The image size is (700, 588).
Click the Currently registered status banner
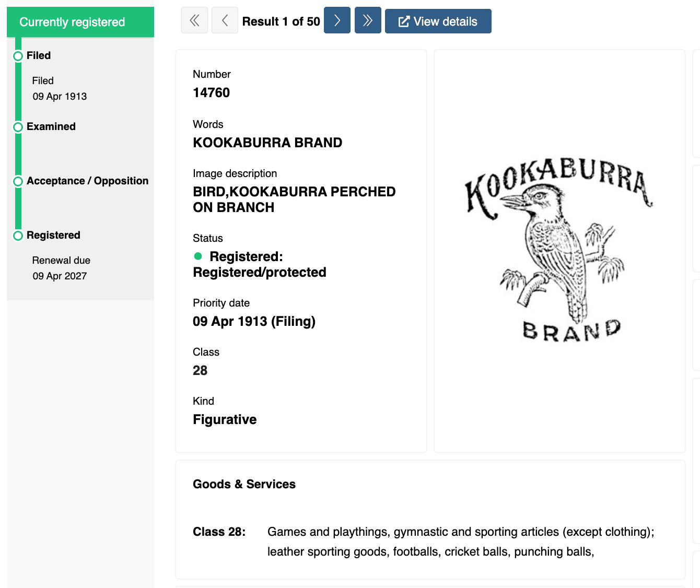(80, 22)
